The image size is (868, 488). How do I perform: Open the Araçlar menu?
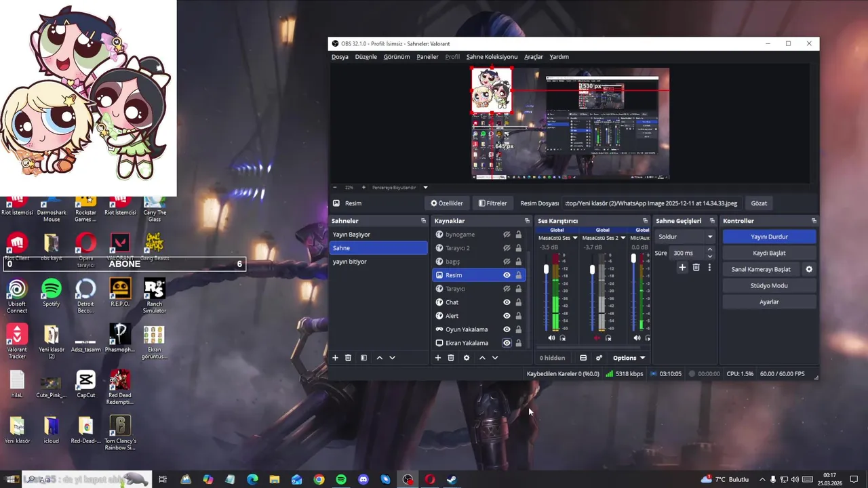tap(534, 57)
